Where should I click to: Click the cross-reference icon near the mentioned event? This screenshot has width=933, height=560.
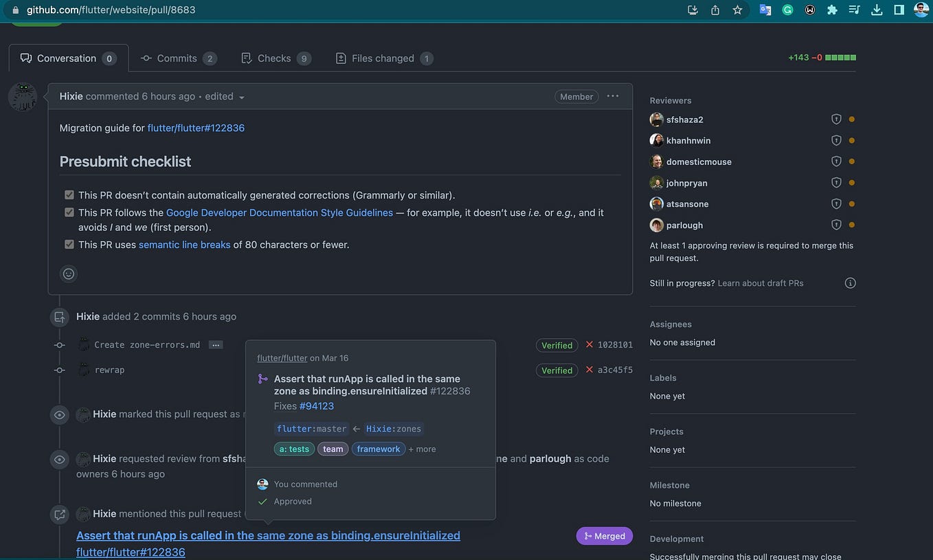point(59,514)
